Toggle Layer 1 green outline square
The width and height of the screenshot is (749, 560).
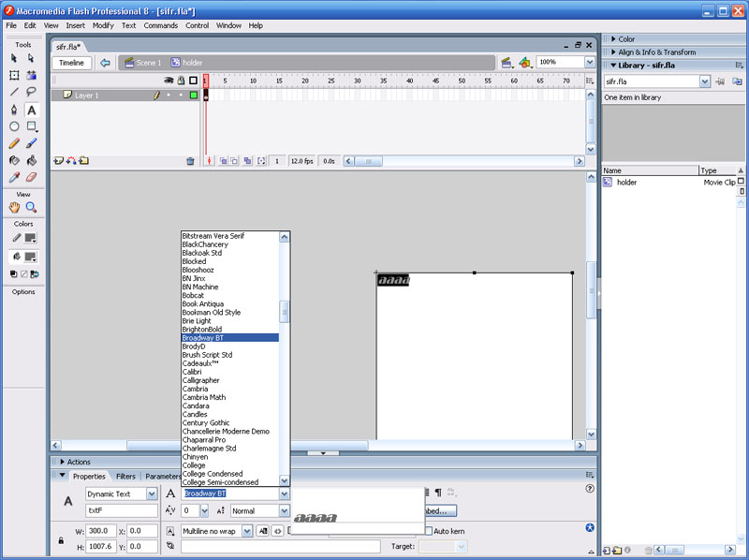coord(194,96)
